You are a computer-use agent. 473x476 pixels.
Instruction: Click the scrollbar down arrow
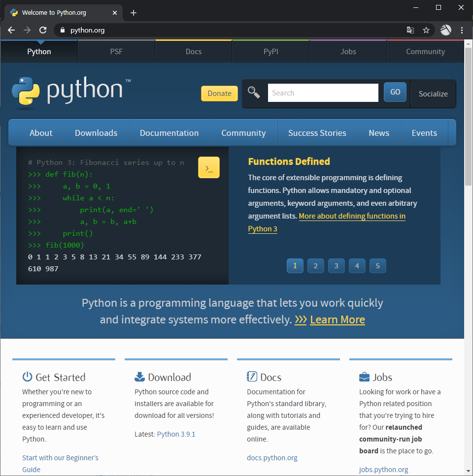(x=468, y=472)
